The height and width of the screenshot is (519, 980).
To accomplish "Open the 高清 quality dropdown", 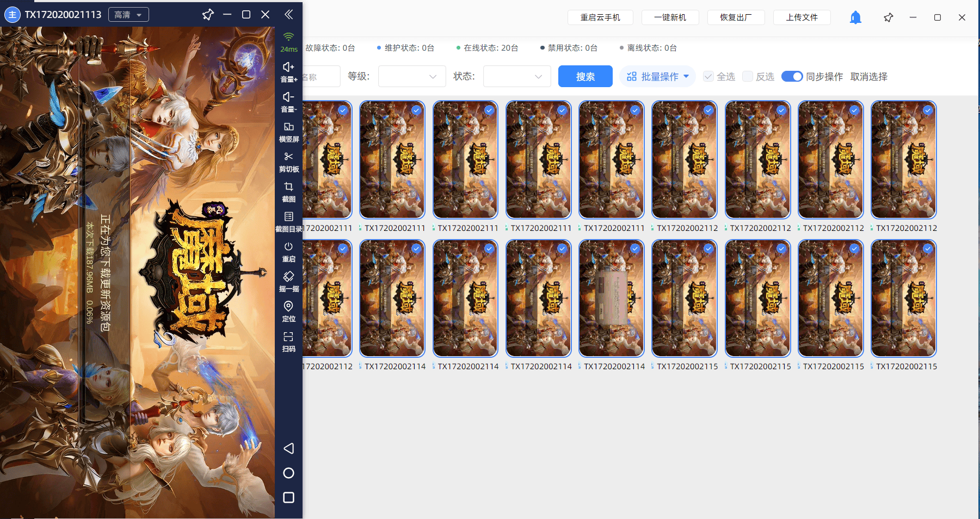I will click(x=128, y=15).
